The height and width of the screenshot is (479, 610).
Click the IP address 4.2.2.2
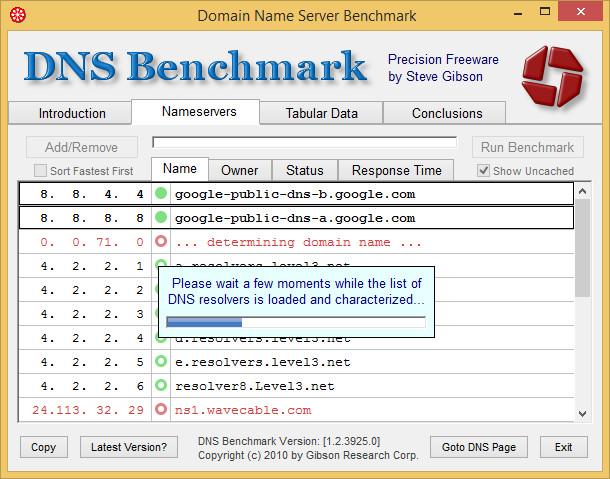coord(92,290)
